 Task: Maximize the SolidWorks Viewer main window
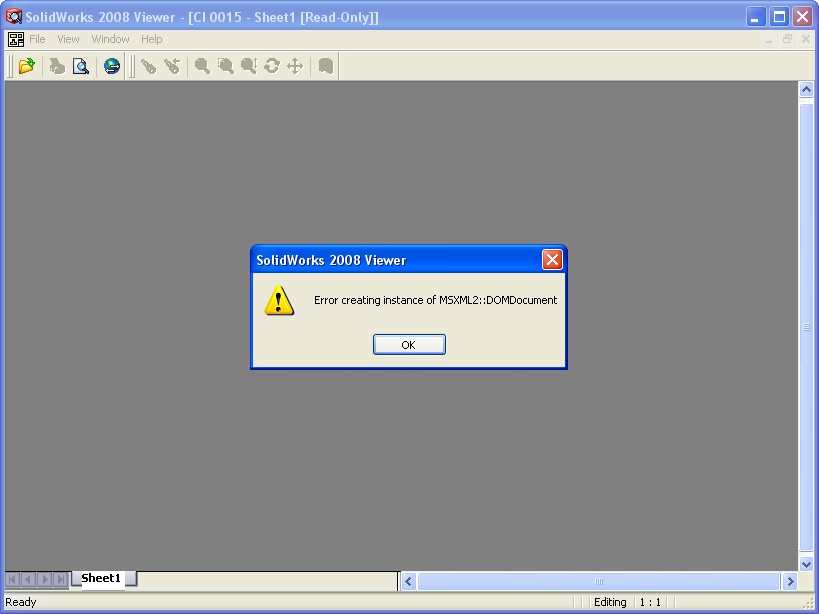779,17
